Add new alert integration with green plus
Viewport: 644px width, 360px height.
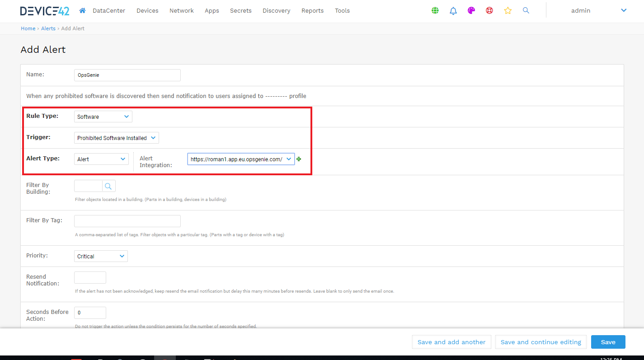pyautogui.click(x=299, y=159)
